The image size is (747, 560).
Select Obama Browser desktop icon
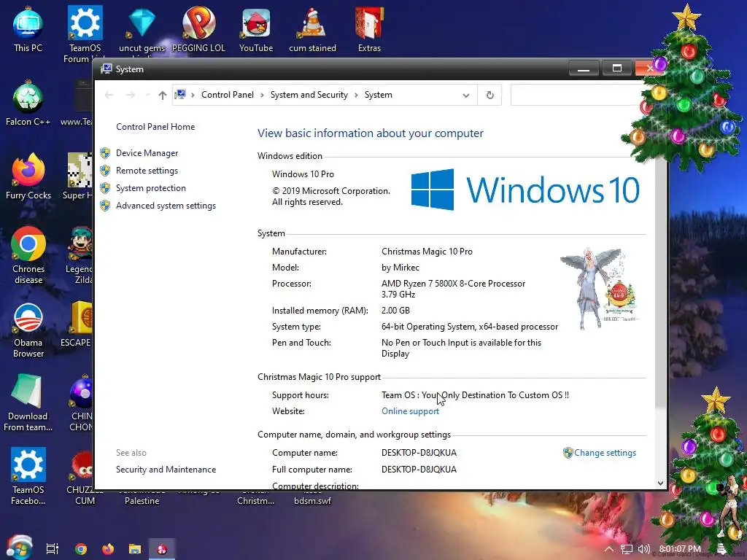(x=28, y=330)
